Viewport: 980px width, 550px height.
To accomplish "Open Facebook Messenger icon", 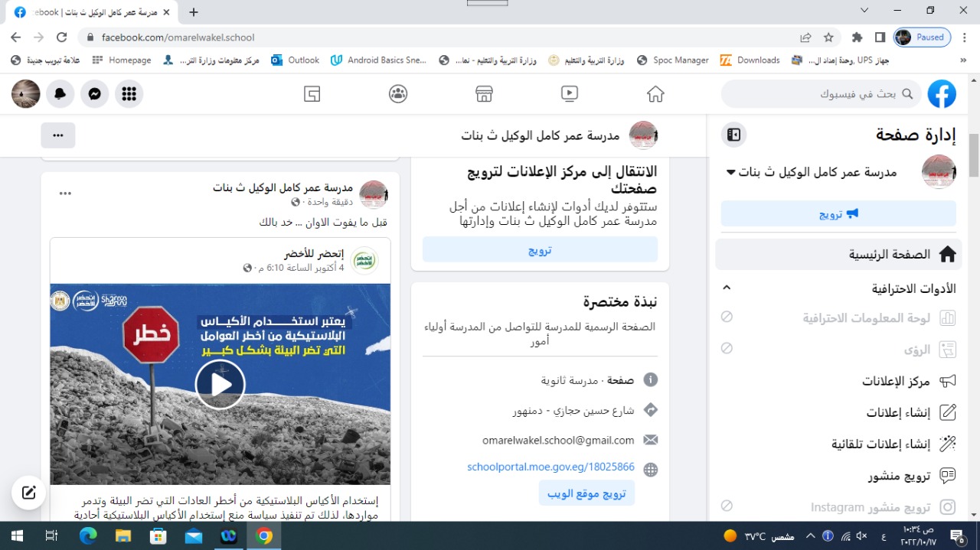I will coord(94,93).
